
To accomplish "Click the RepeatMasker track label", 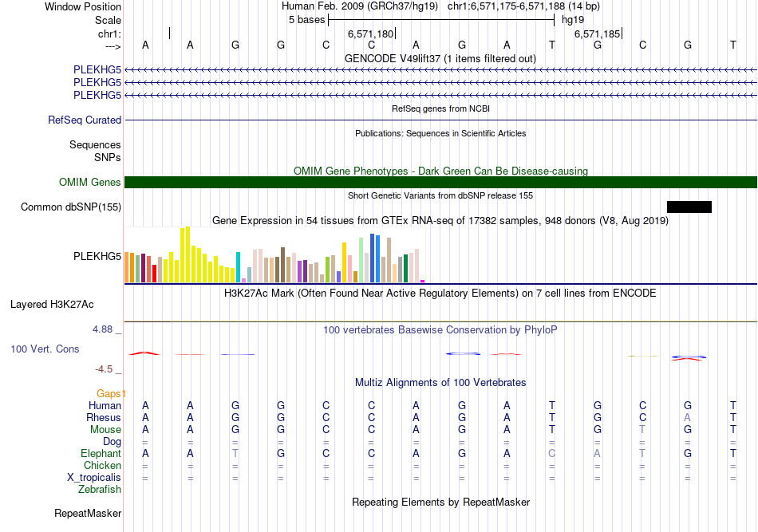I will point(88,513).
